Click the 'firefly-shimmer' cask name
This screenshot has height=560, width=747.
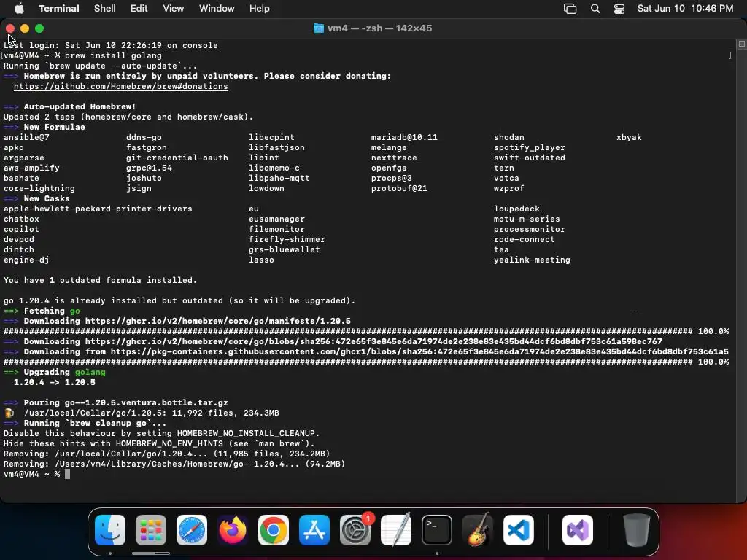(x=287, y=239)
